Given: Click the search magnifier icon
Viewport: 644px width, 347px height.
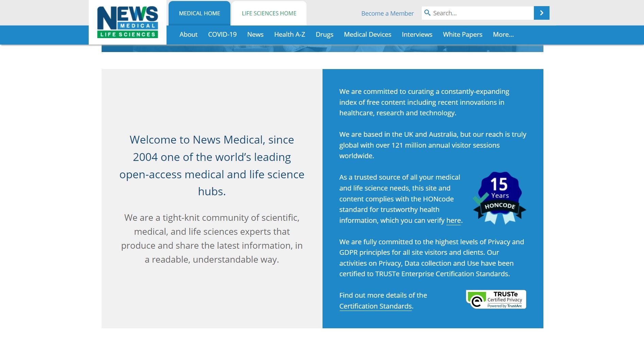Looking at the screenshot, I should pos(427,13).
